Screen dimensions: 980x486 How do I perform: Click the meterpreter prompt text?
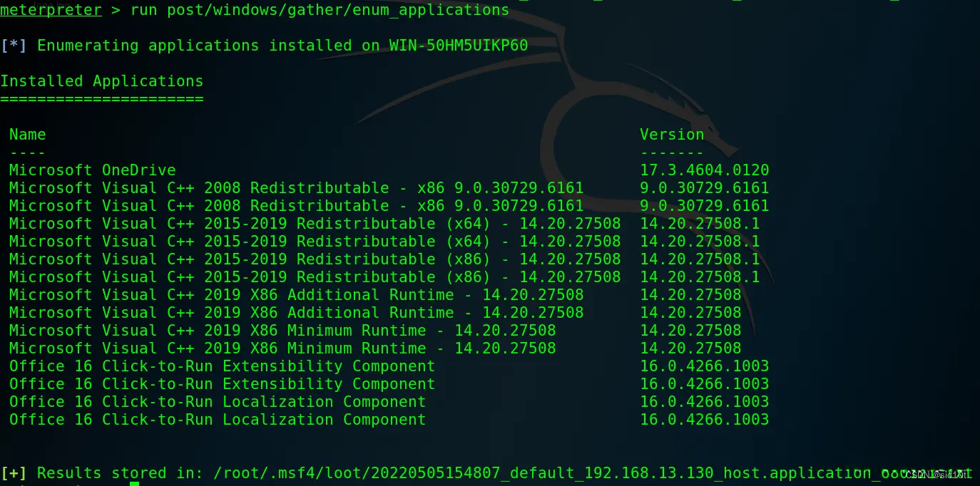(51, 10)
